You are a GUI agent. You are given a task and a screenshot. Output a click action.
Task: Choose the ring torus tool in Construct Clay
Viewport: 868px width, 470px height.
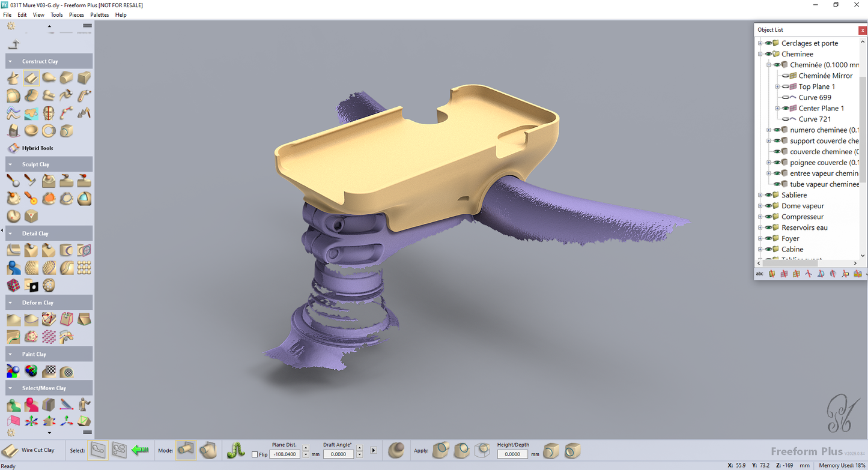[49, 130]
